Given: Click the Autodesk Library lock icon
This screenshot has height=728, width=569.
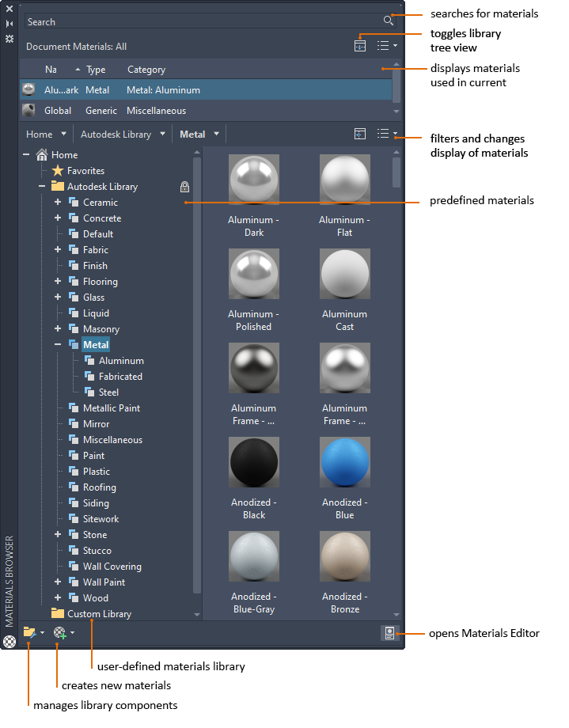Looking at the screenshot, I should 184,187.
